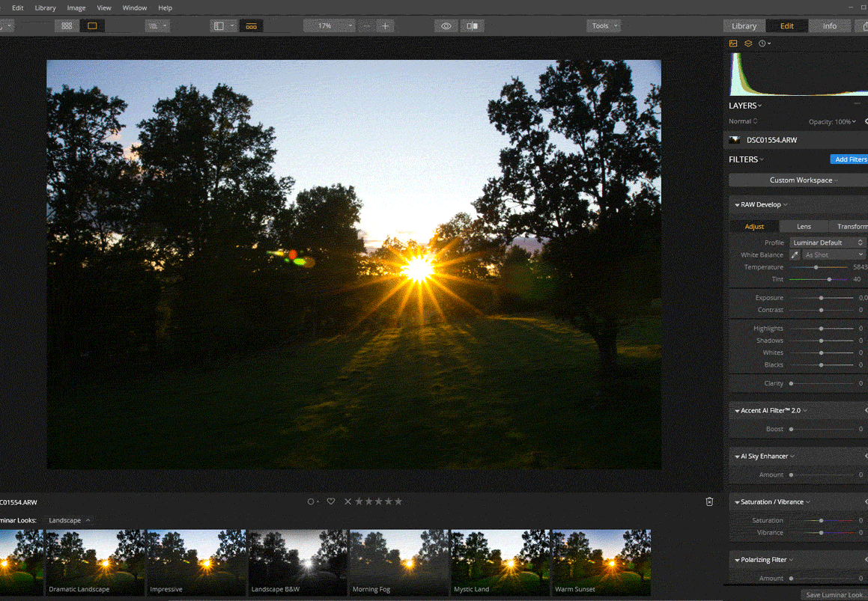Zoom in with the plus button
The width and height of the screenshot is (868, 601).
[x=385, y=25]
